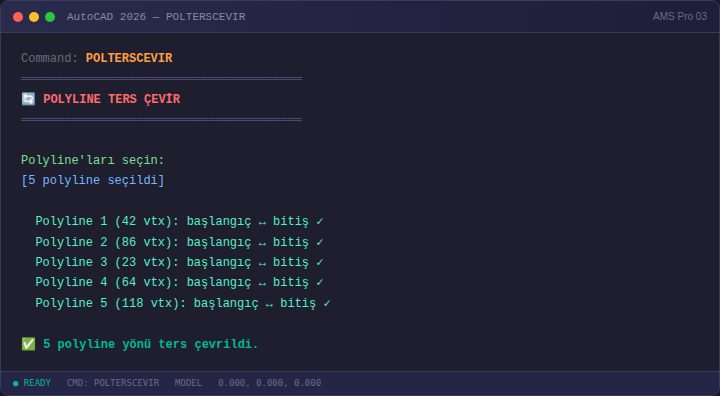The width and height of the screenshot is (720, 396).
Task: Click the '5 polyline yönü ters çevrildi.' message
Action: (x=151, y=344)
